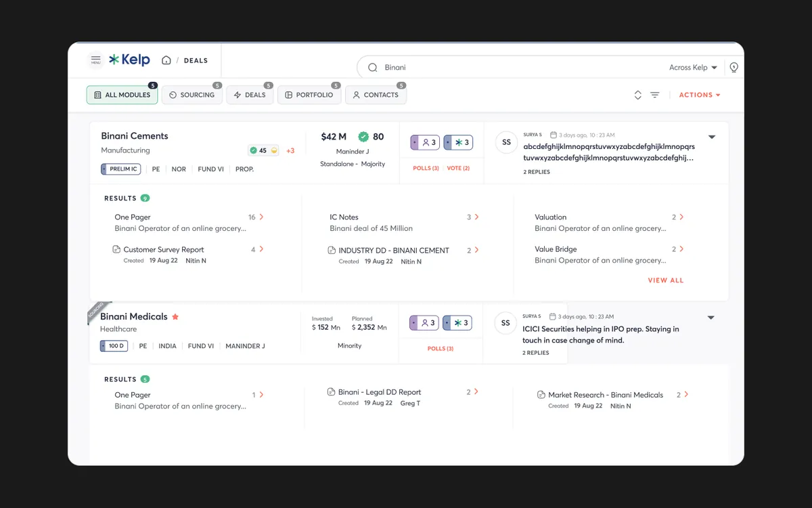Click the Customer Survey Report document icon
The image size is (812, 508).
[x=117, y=249]
